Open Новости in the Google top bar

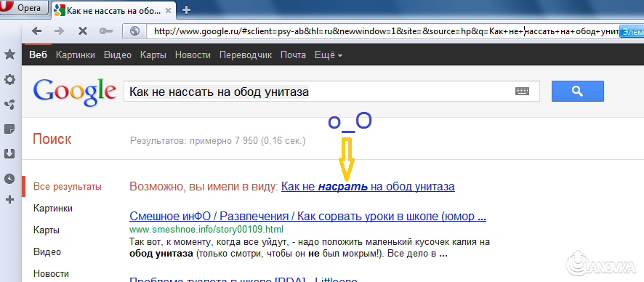pos(193,55)
